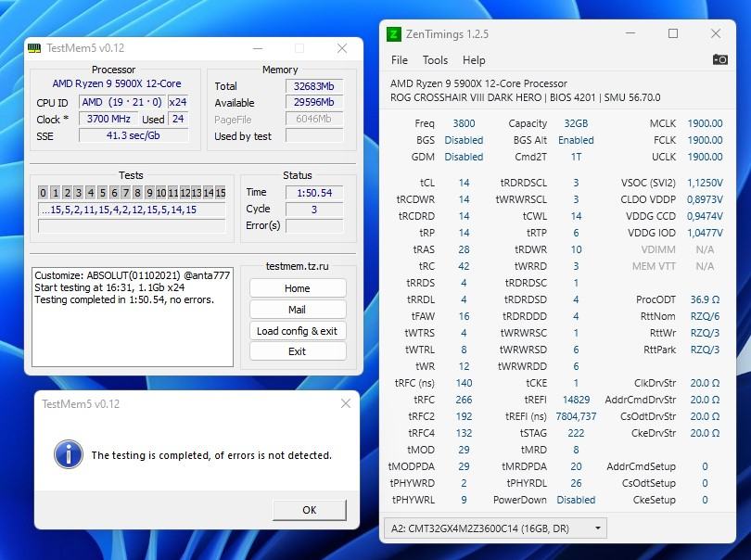The image size is (751, 560).
Task: Click the Total memory 32683Mb field
Action: coord(314,86)
